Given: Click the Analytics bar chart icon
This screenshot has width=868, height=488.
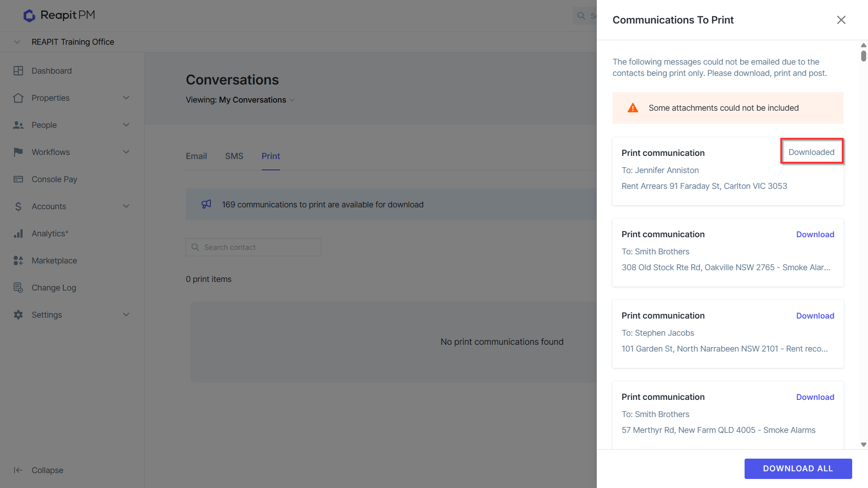Looking at the screenshot, I should pyautogui.click(x=18, y=234).
